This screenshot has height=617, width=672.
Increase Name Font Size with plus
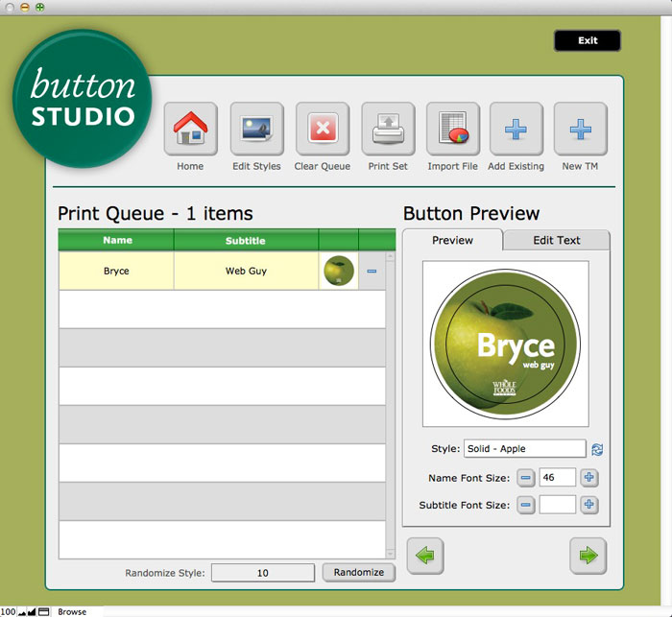(x=588, y=477)
